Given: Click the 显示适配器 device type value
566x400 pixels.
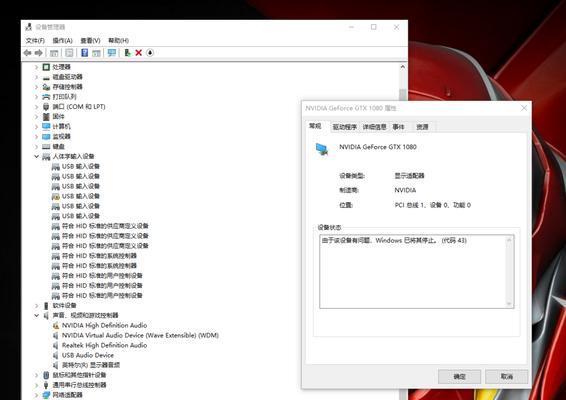Looking at the screenshot, I should (409, 176).
